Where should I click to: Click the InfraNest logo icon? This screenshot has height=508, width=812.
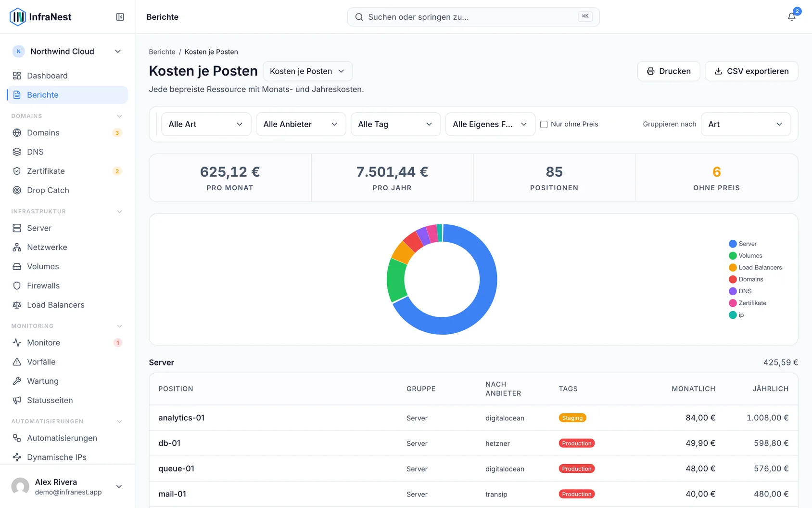click(x=18, y=17)
